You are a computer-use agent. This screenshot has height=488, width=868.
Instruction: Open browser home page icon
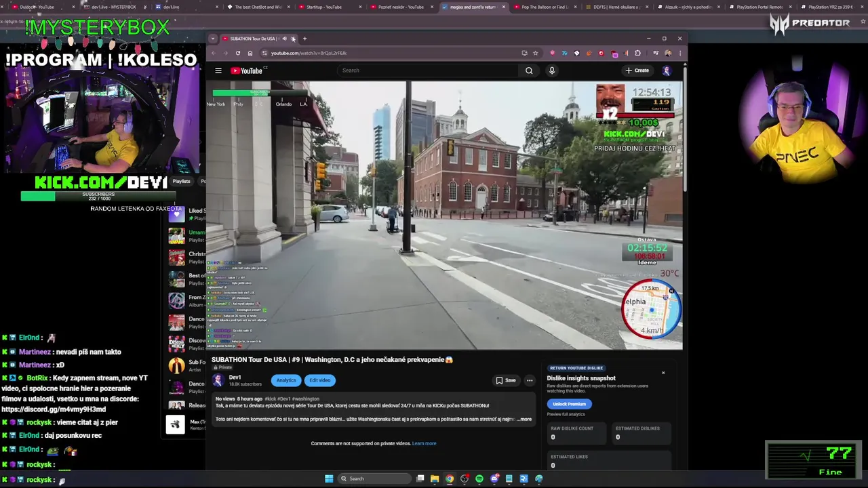point(250,53)
